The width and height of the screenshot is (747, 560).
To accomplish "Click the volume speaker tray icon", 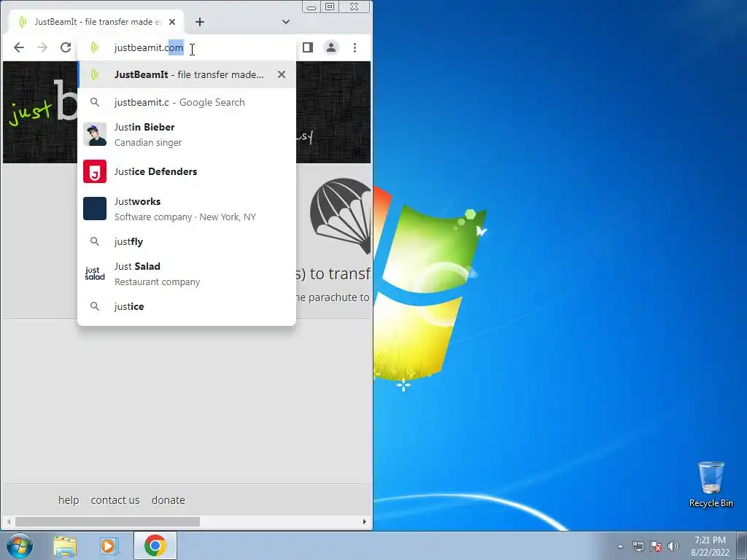I will click(x=673, y=547).
